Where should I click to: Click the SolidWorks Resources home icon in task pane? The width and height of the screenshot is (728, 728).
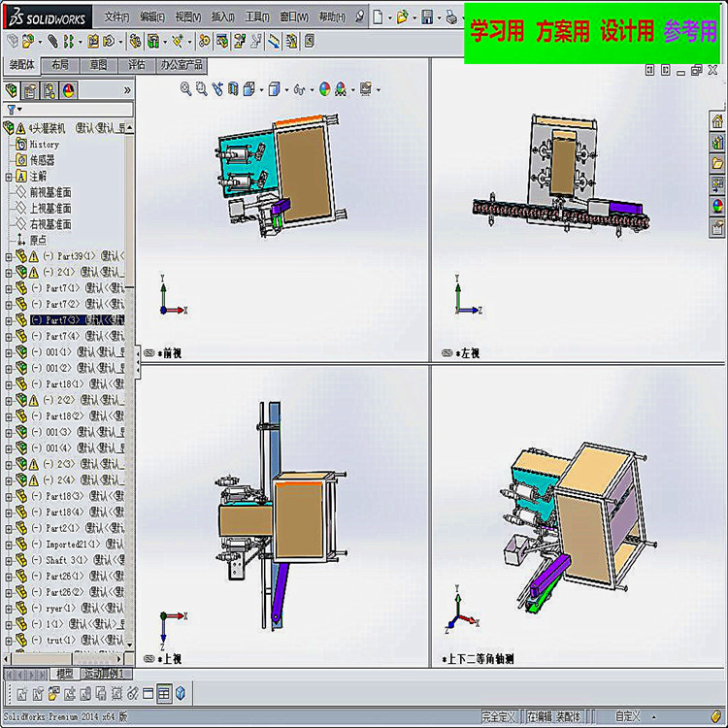pyautogui.click(x=717, y=121)
